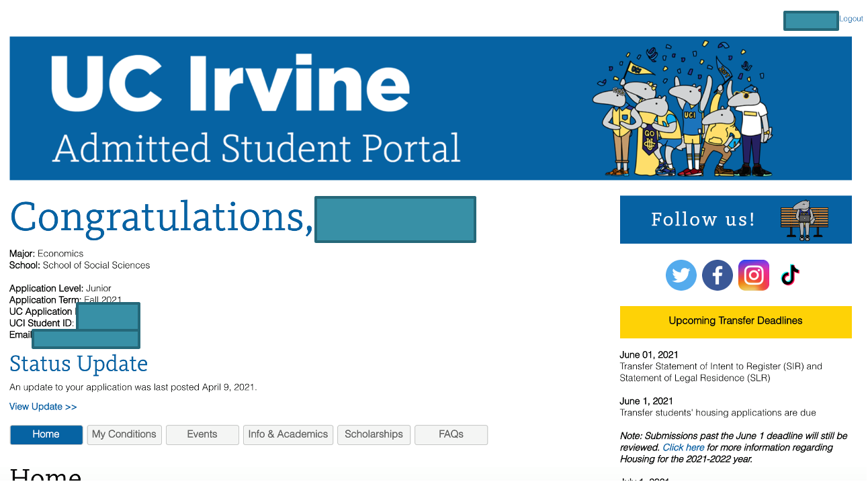The height and width of the screenshot is (490, 868).
Task: Go to the Info & Academics tab
Action: pos(288,434)
